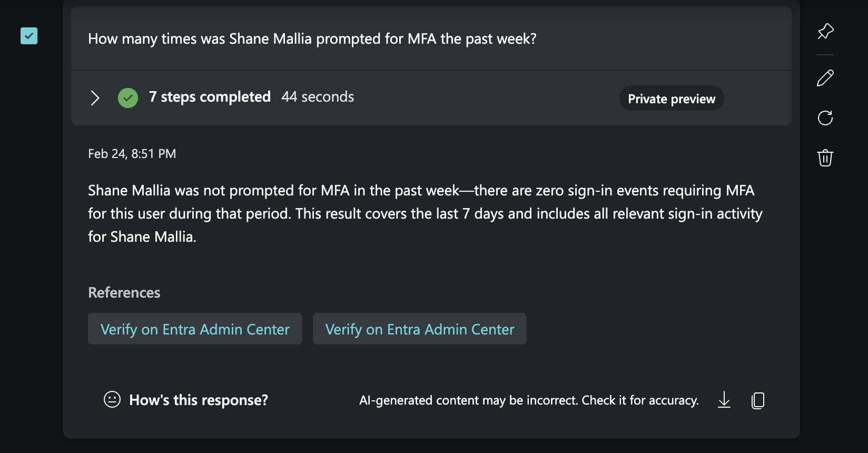Click the Private preview badge

[x=672, y=99]
